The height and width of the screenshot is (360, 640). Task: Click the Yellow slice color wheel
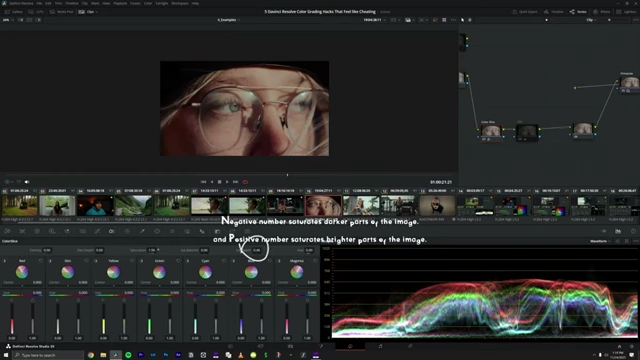coord(113,272)
